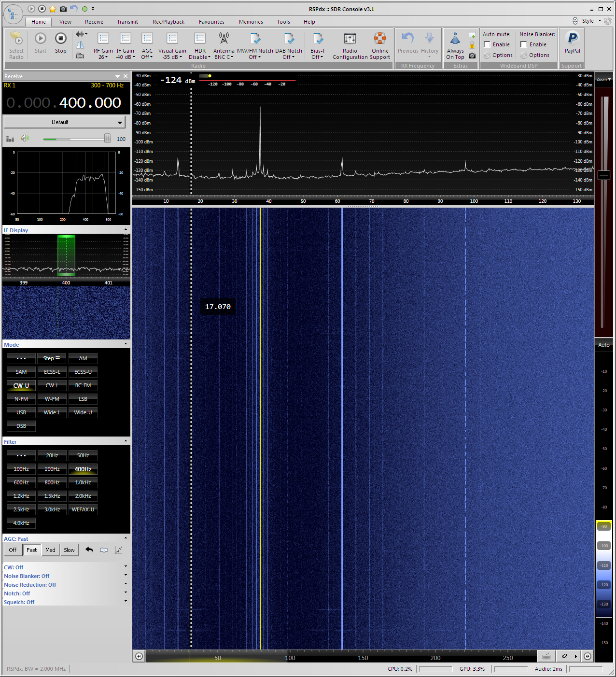This screenshot has height=677, width=616.
Task: Click the audio volume slider handle
Action: click(x=107, y=139)
